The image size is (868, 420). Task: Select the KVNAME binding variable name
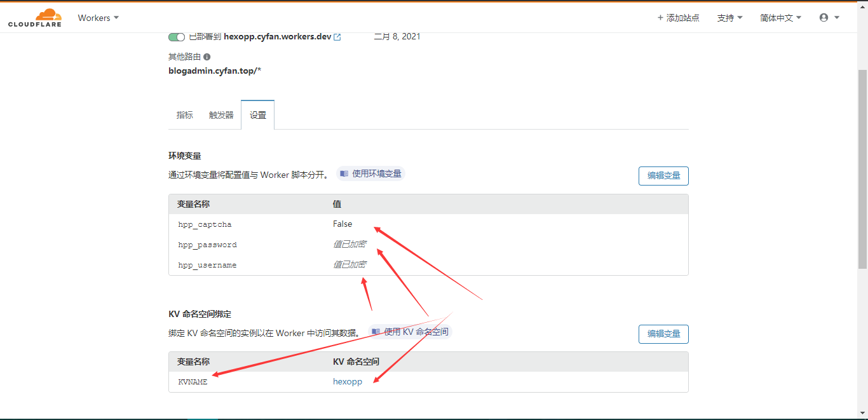click(193, 382)
